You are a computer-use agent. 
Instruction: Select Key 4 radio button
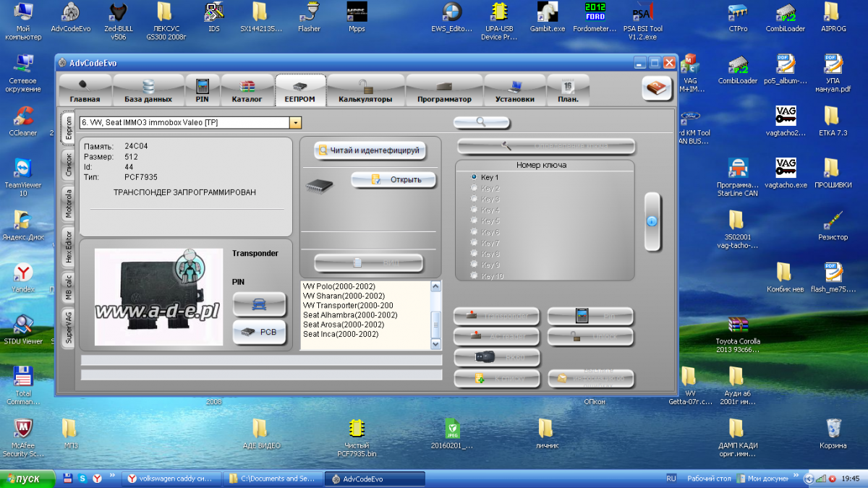(x=475, y=210)
